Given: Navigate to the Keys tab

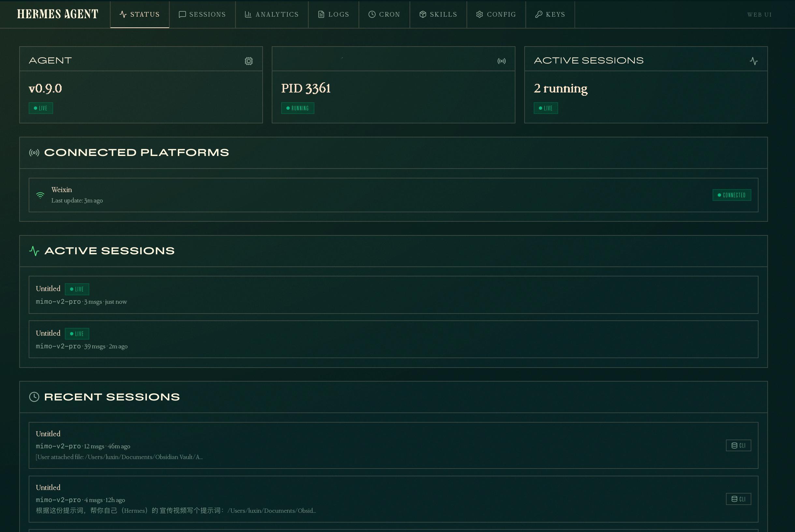Looking at the screenshot, I should click(550, 14).
